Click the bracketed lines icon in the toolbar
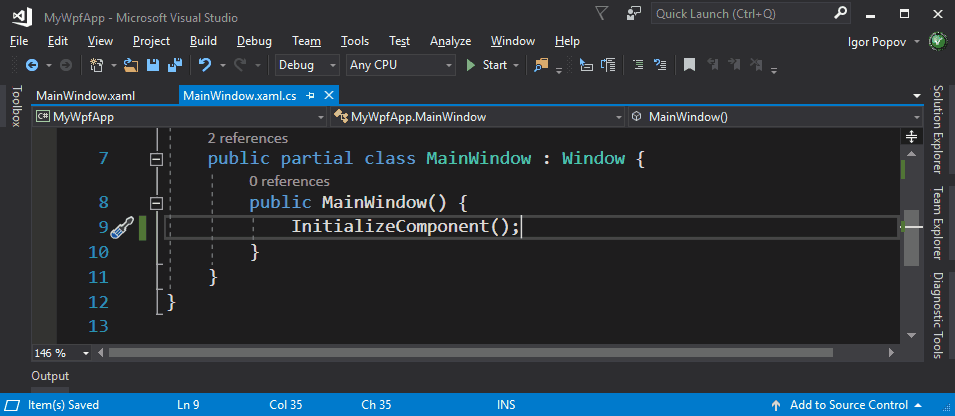The width and height of the screenshot is (955, 416). point(608,65)
